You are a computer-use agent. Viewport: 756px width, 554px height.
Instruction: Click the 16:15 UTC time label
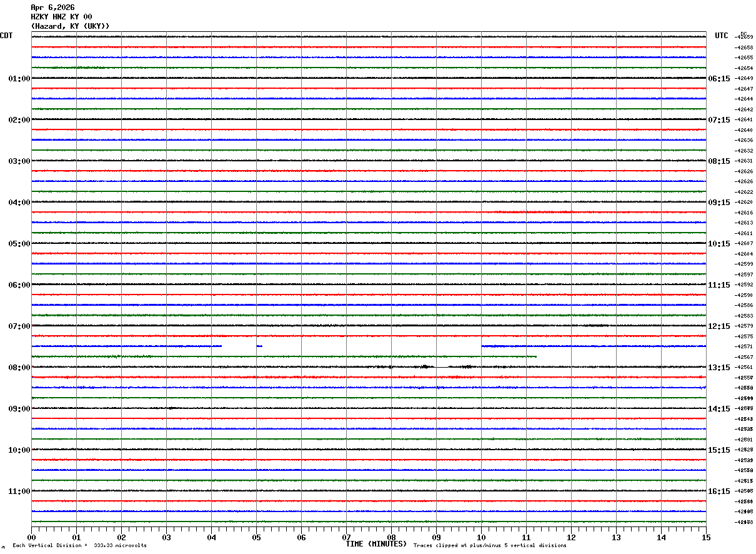719,491
